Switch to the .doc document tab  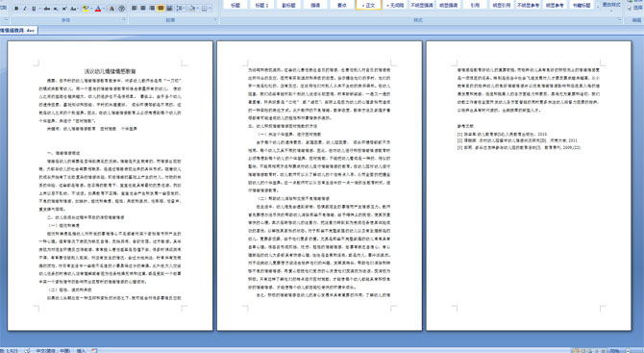tap(18, 31)
